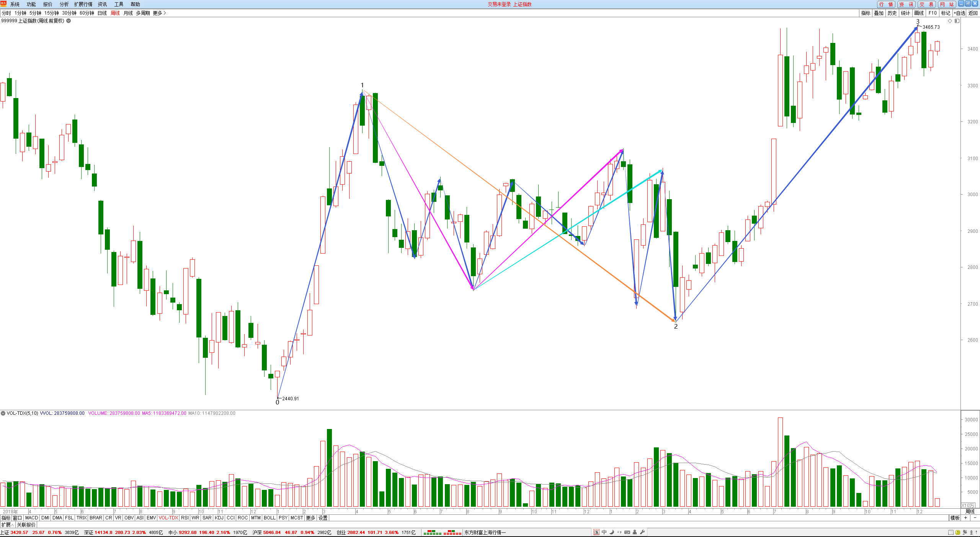Toggle the moon half/full-width icon
The image size is (980, 537).
coord(612,532)
